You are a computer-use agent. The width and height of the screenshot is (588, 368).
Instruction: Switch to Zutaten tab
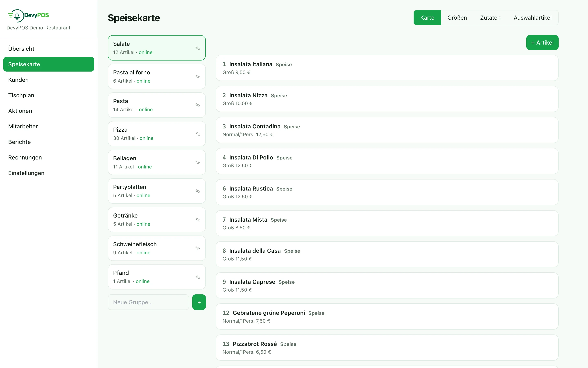pos(490,18)
